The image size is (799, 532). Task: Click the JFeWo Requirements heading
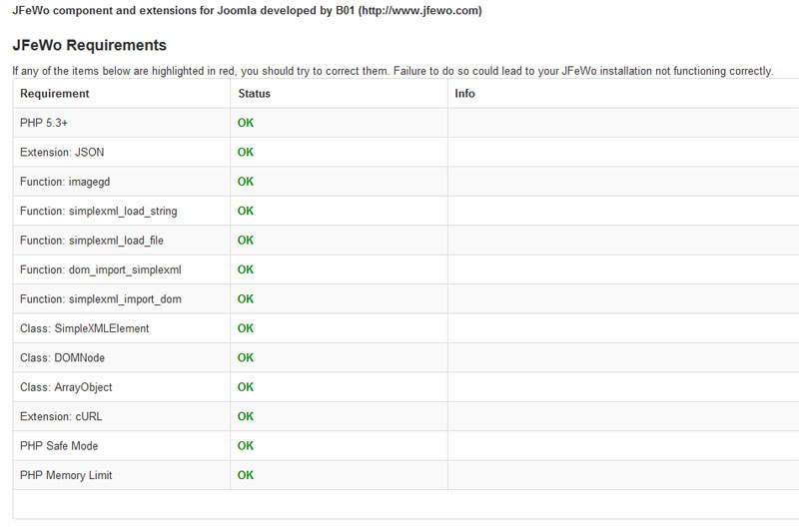pyautogui.click(x=90, y=45)
